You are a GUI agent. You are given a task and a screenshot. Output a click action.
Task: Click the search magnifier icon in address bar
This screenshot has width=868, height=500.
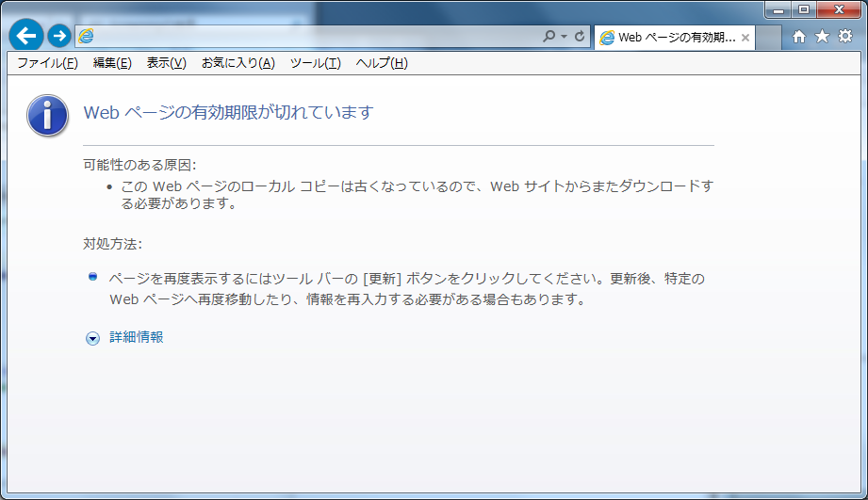click(x=549, y=37)
